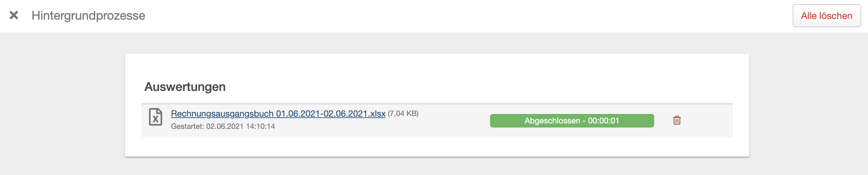This screenshot has width=868, height=175.
Task: Download the report dated 01.06.2021-02.06.2021
Action: 278,114
